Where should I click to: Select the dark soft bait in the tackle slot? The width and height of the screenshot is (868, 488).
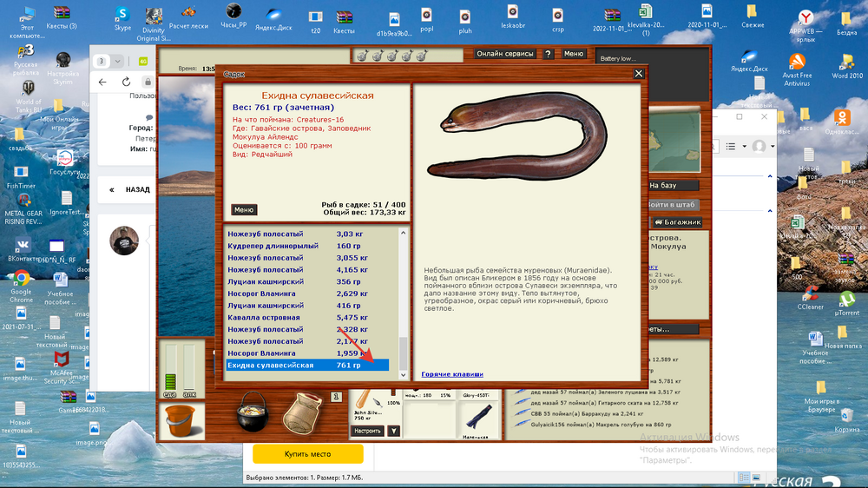pos(477,418)
